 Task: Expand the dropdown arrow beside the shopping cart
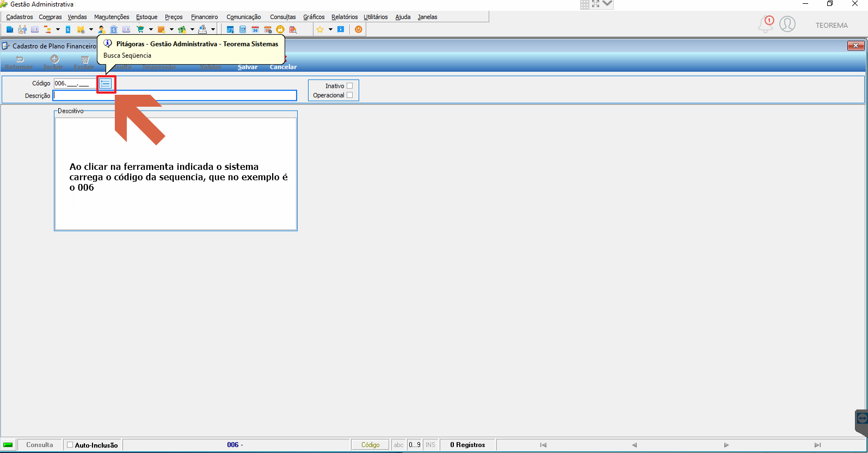tap(151, 29)
